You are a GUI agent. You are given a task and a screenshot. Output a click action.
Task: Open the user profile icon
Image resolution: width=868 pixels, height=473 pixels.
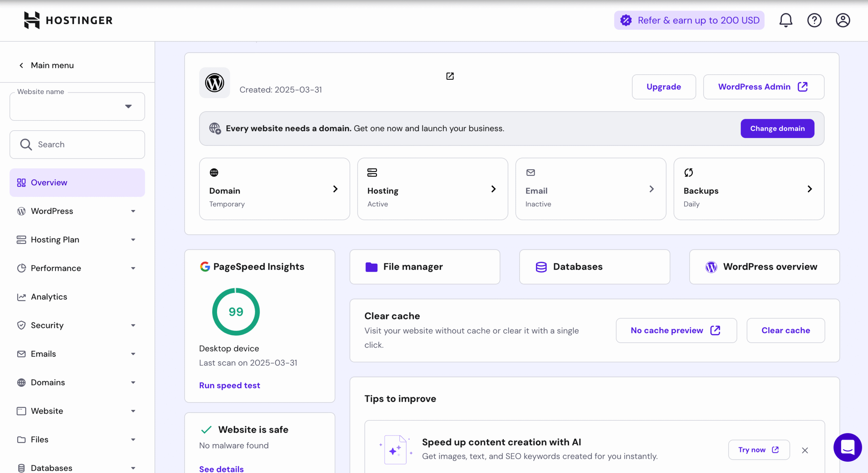click(x=843, y=20)
